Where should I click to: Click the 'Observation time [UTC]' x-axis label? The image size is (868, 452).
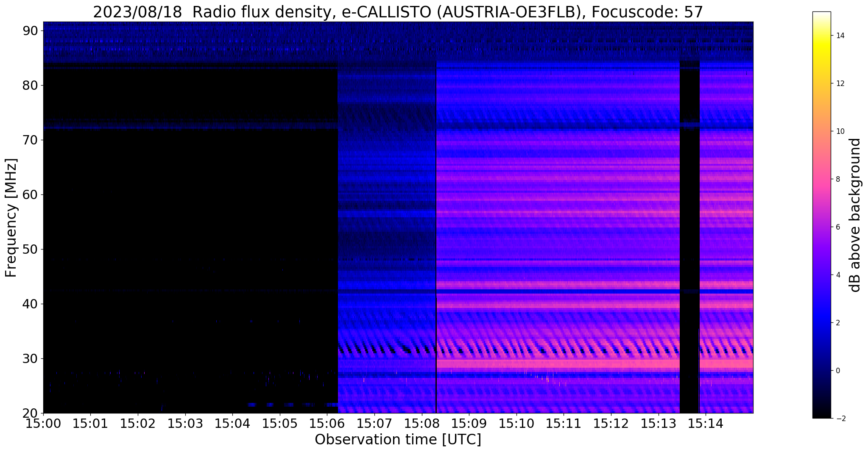(x=398, y=440)
